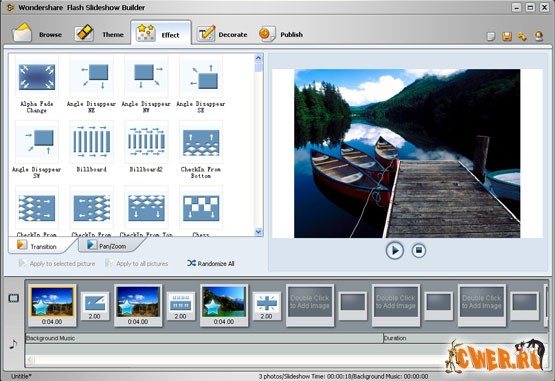555x381 pixels.
Task: Open the Browse tab
Action: click(x=37, y=33)
